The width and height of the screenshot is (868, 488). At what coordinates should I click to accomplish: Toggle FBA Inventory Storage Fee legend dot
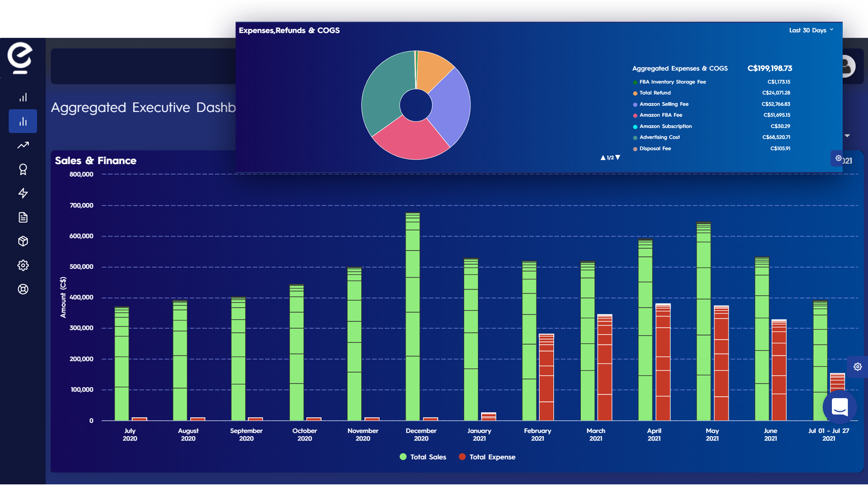pyautogui.click(x=635, y=82)
